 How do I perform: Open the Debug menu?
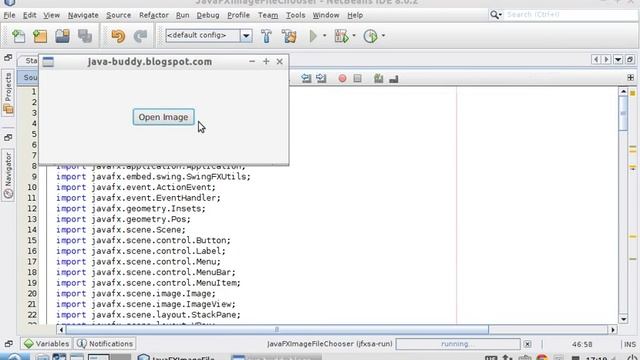208,15
